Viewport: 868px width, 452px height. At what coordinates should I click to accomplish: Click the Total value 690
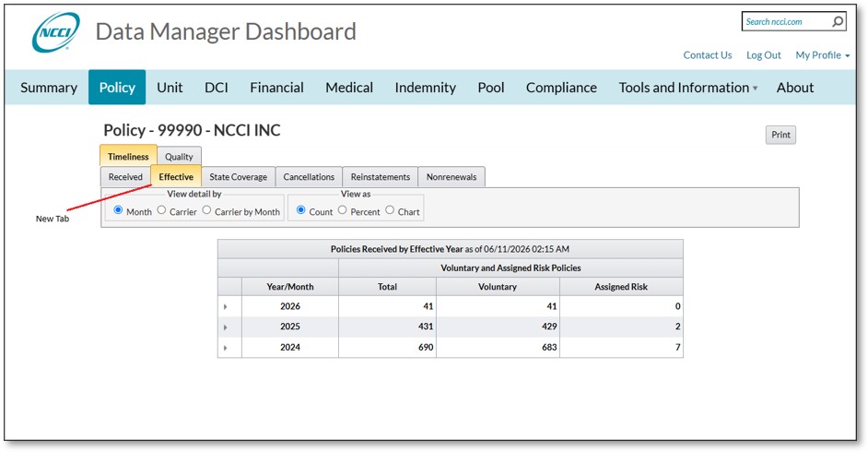pyautogui.click(x=425, y=348)
